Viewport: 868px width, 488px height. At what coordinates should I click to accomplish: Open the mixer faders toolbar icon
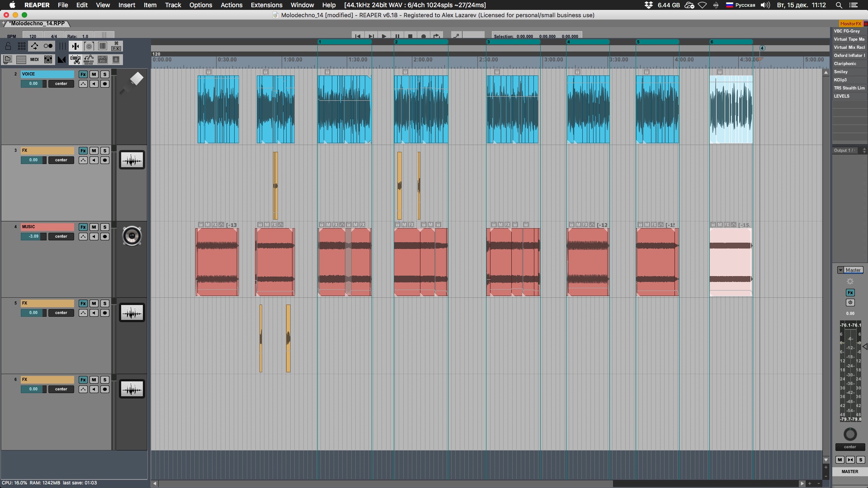(48, 60)
